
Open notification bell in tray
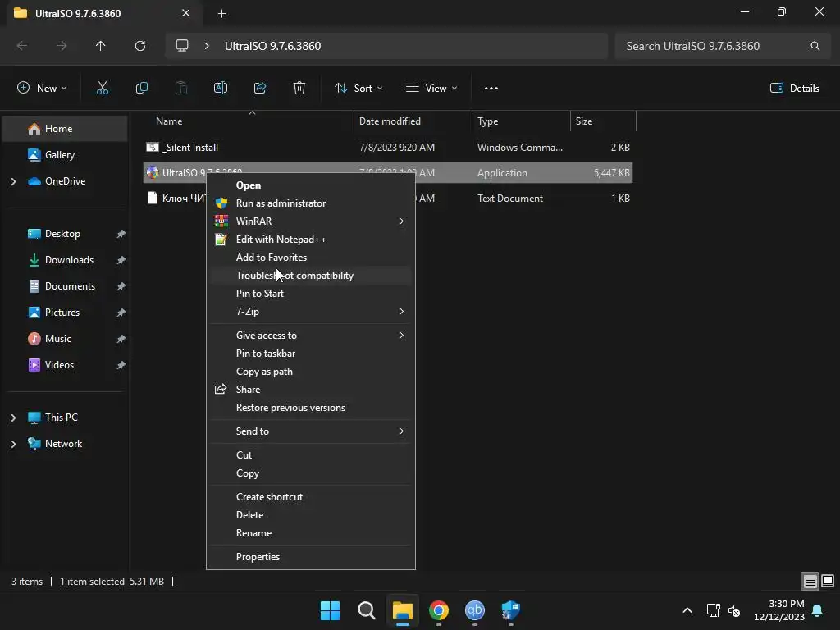[x=818, y=610]
